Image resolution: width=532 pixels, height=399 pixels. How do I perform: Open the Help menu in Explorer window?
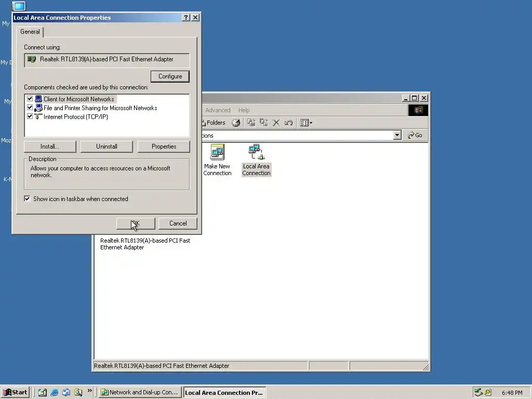tap(244, 110)
